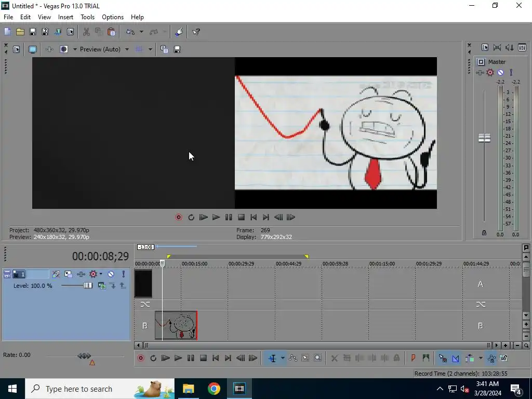Image resolution: width=532 pixels, height=399 pixels.
Task: Toggle Loop Playback under video preview
Action: pyautogui.click(x=191, y=217)
